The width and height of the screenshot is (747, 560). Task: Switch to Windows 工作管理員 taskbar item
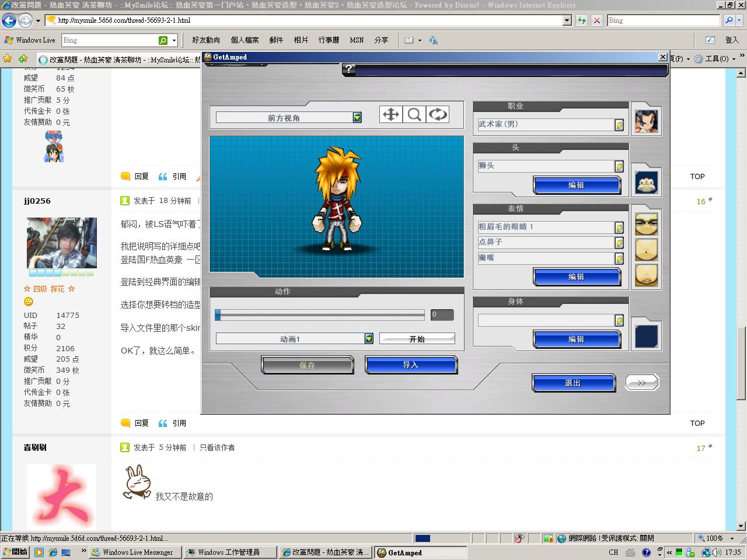click(229, 552)
